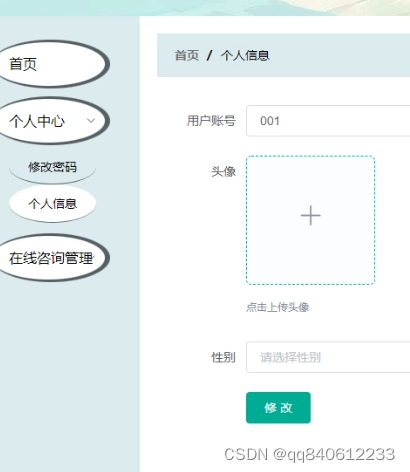Click the 用户账号 field label
The height and width of the screenshot is (472, 410).
[211, 121]
